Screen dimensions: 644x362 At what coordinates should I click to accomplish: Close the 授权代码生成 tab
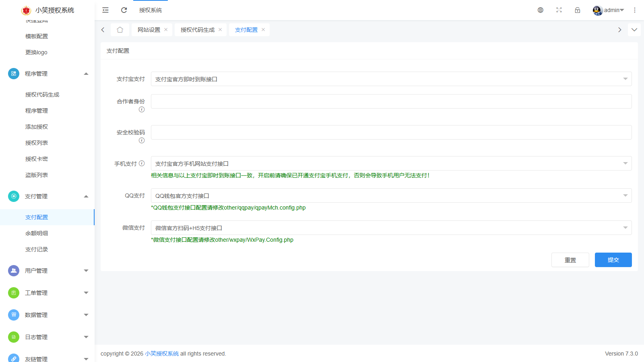tap(220, 30)
